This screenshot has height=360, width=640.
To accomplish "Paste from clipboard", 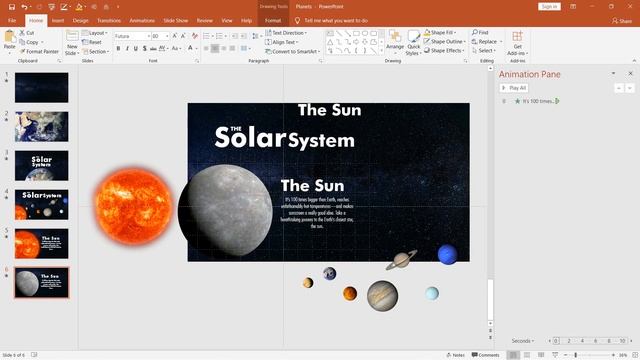I will coord(9,41).
